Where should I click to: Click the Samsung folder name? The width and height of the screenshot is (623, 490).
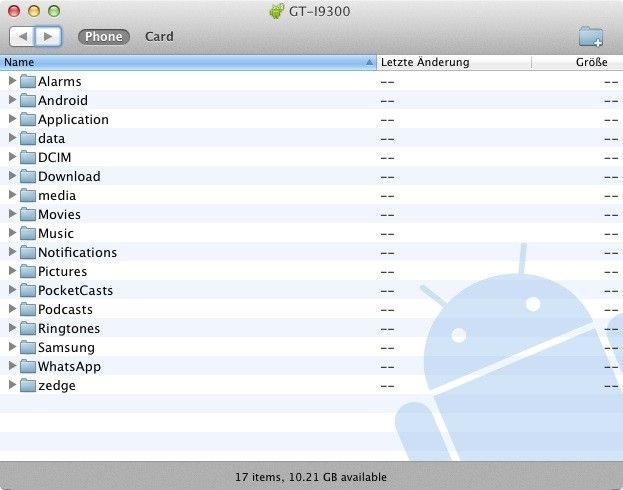66,348
